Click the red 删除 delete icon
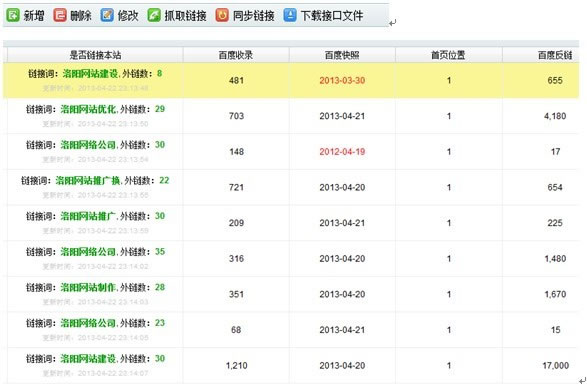 (x=60, y=15)
